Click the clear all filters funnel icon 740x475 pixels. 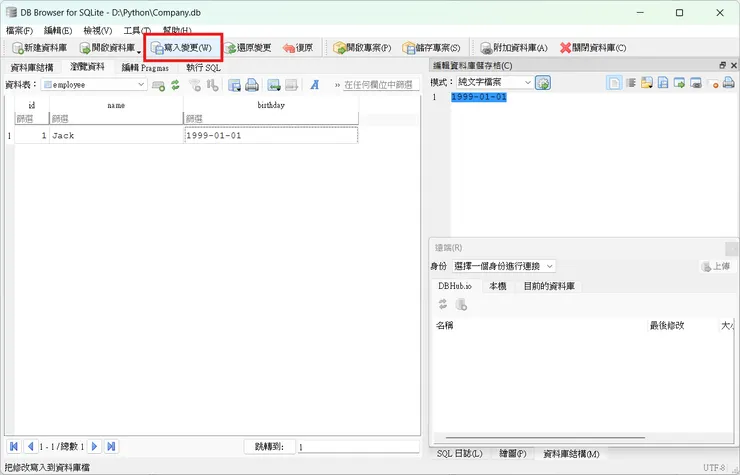(195, 85)
